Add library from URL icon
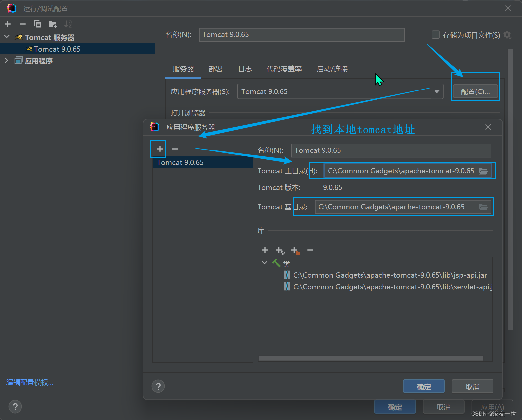Screen dimensions: 522x420 [280, 250]
